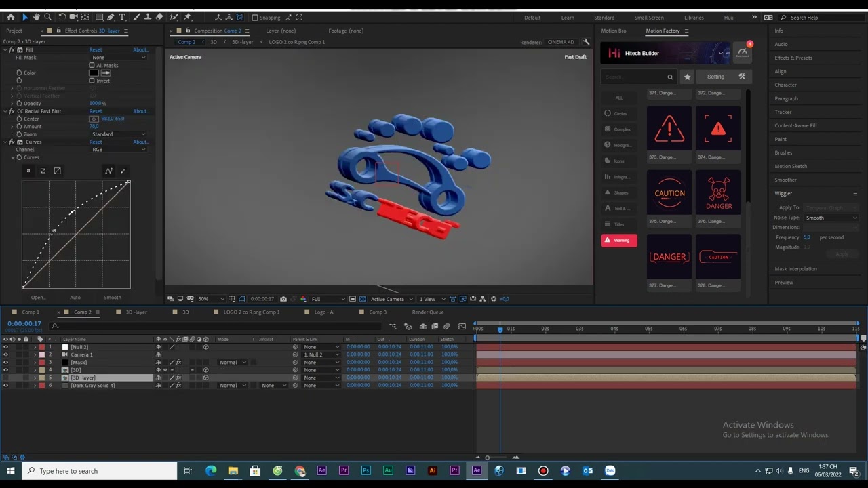
Task: Open the After Effects icon in taskbar
Action: click(x=477, y=471)
